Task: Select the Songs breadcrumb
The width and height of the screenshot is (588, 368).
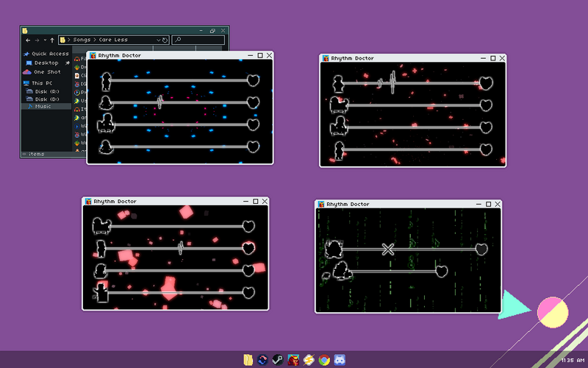Action: click(x=82, y=40)
